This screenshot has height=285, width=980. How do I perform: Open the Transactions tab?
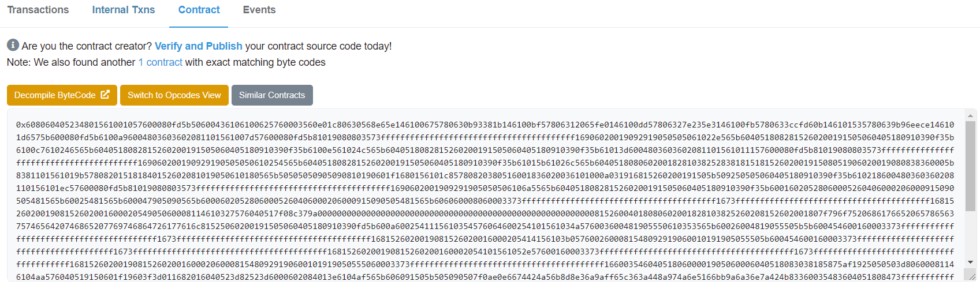pyautogui.click(x=38, y=10)
